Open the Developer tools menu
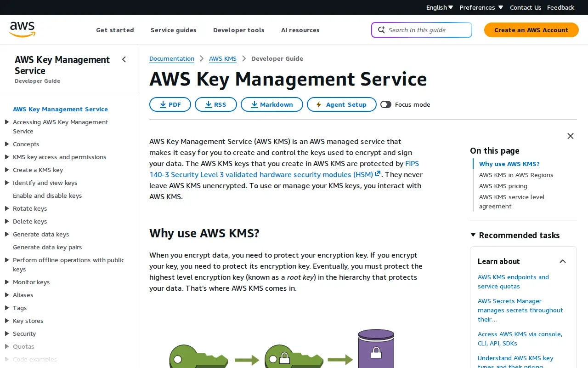 239,30
